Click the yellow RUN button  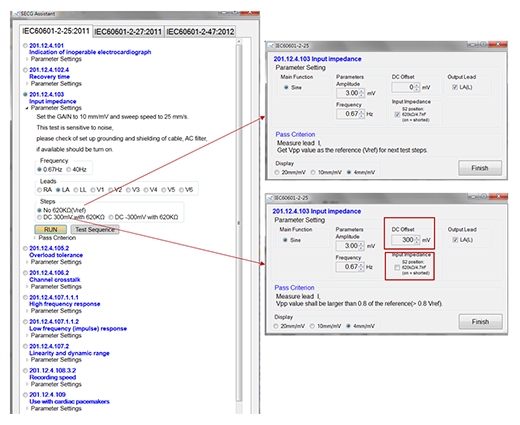point(51,230)
